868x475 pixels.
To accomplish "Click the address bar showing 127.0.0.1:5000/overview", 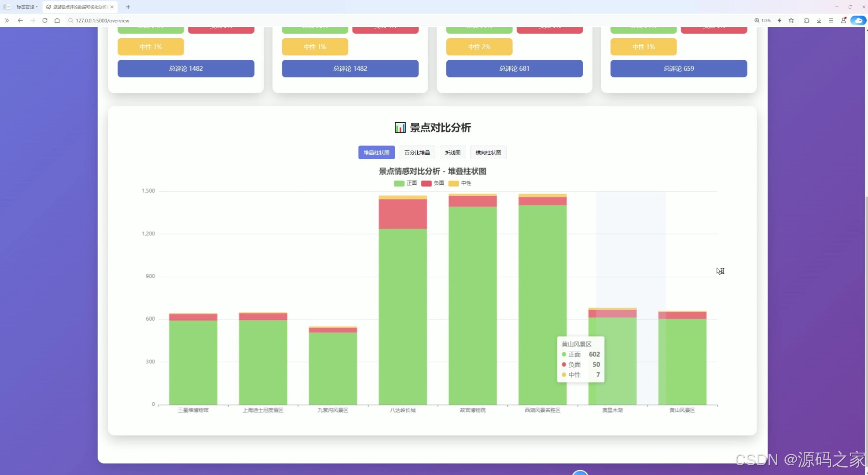I will pyautogui.click(x=102, y=20).
